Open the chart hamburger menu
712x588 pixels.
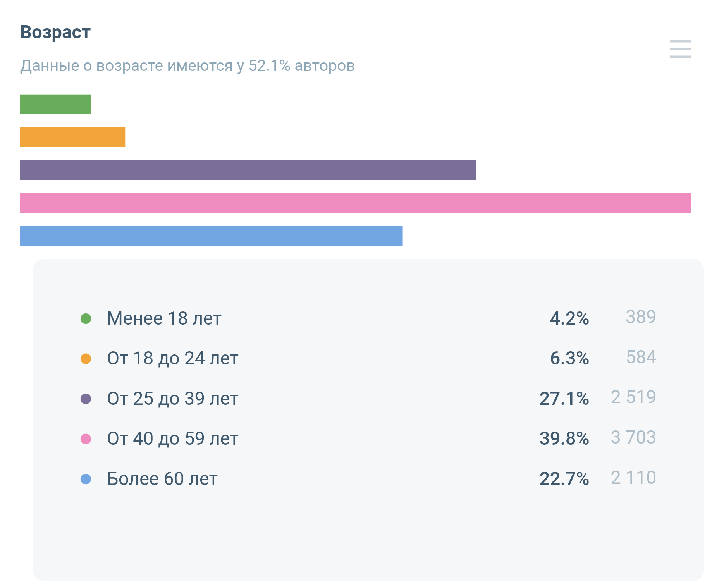[x=680, y=49]
